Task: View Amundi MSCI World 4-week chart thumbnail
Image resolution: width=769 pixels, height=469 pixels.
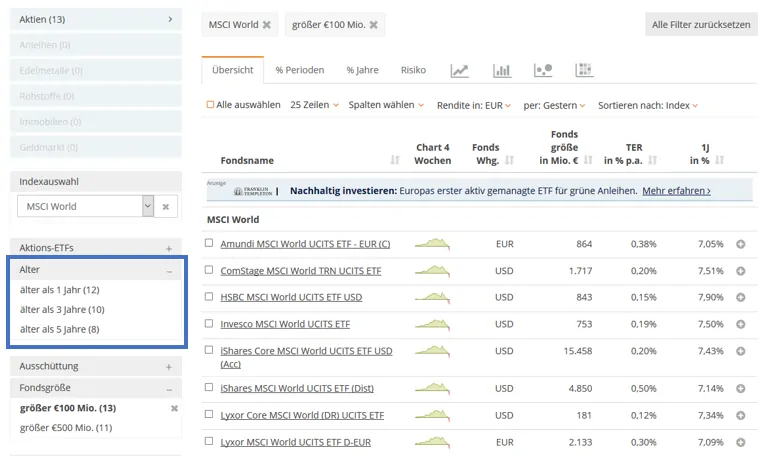Action: [432, 244]
